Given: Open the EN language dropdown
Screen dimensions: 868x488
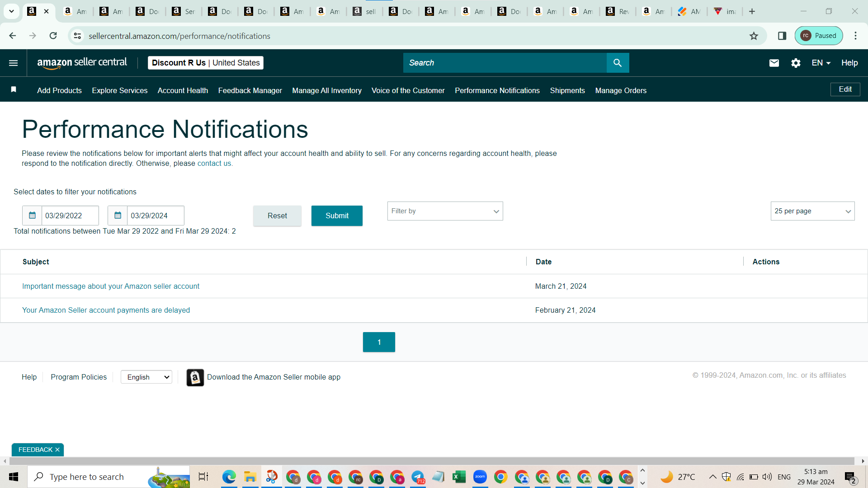Looking at the screenshot, I should (821, 63).
